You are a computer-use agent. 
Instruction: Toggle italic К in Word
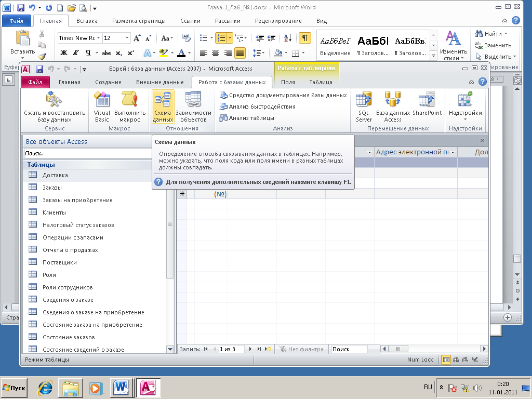(76, 53)
